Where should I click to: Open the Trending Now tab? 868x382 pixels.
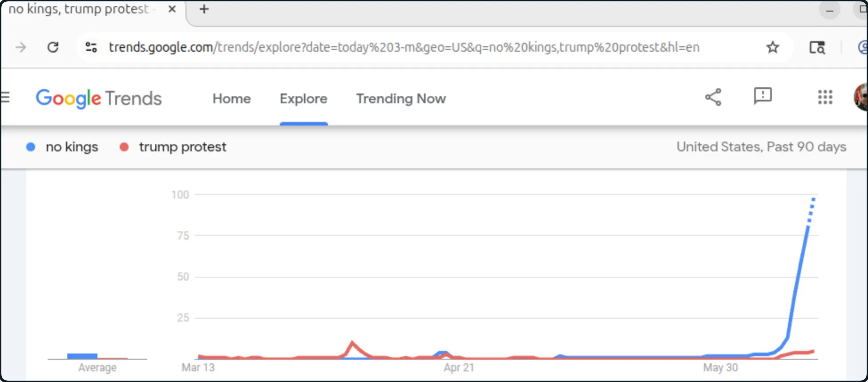pyautogui.click(x=401, y=98)
